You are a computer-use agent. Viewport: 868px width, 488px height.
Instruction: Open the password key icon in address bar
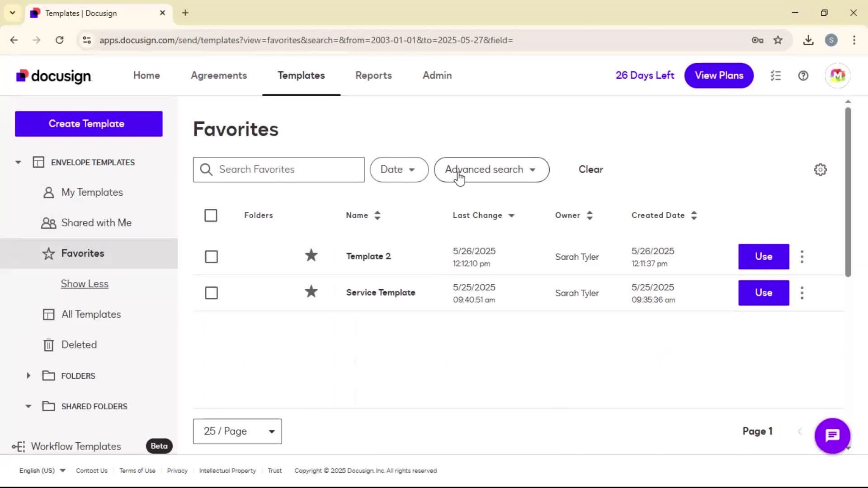pos(758,40)
